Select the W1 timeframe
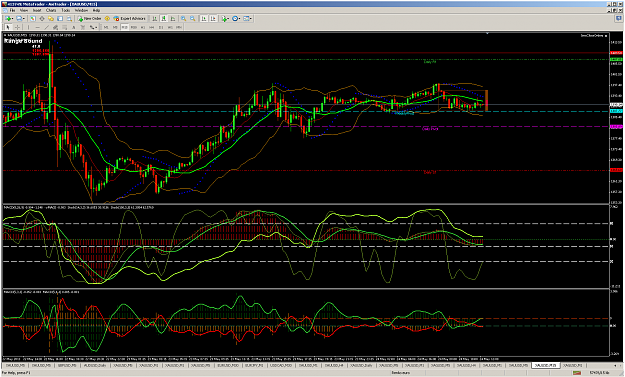625x377 pixels. (x=170, y=27)
